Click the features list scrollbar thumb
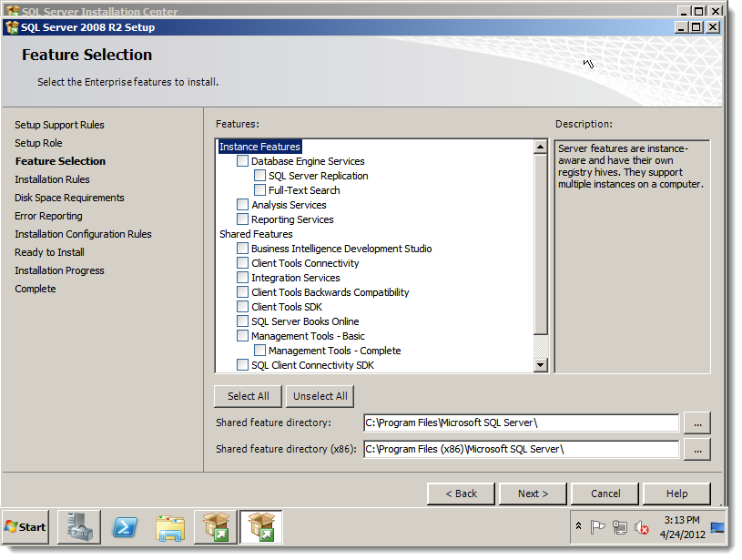Viewport: 742px width, 560px height. pos(540,244)
